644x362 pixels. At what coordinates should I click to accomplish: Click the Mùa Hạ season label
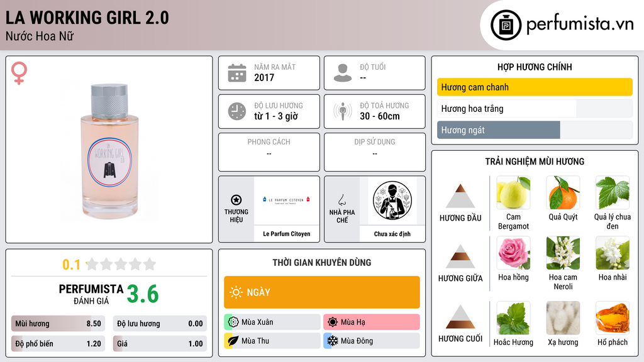[x=353, y=322]
